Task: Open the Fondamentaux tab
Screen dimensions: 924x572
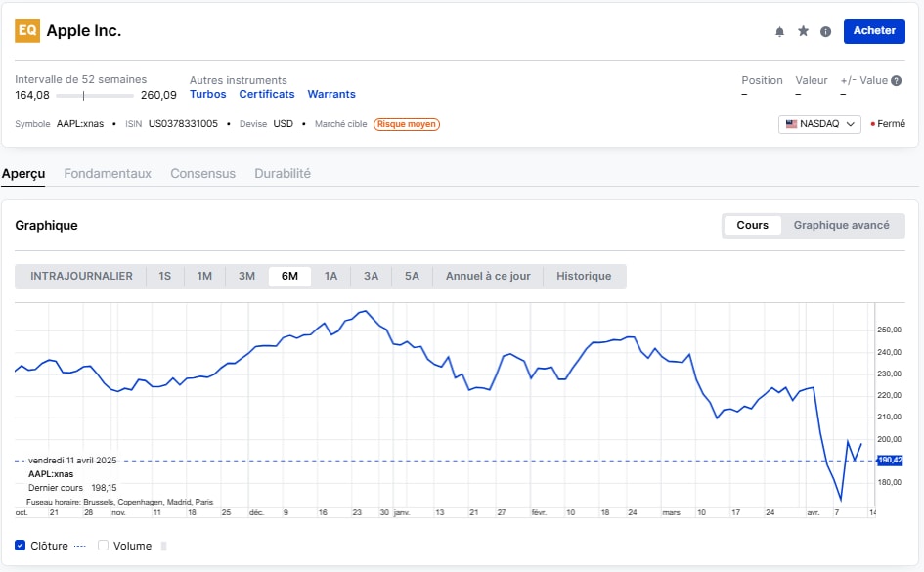Action: pos(108,173)
